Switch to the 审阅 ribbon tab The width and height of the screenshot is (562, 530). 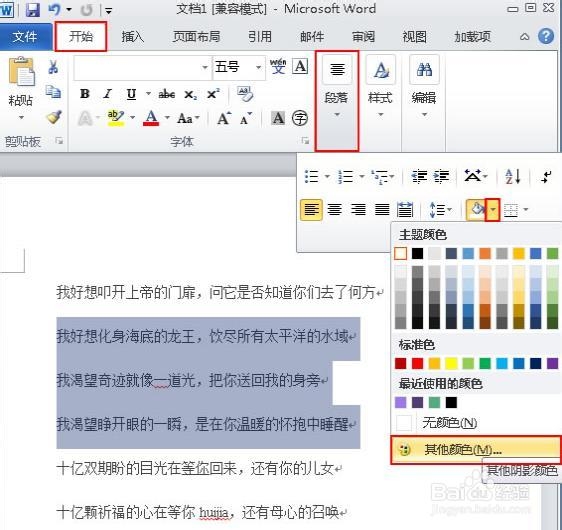363,37
